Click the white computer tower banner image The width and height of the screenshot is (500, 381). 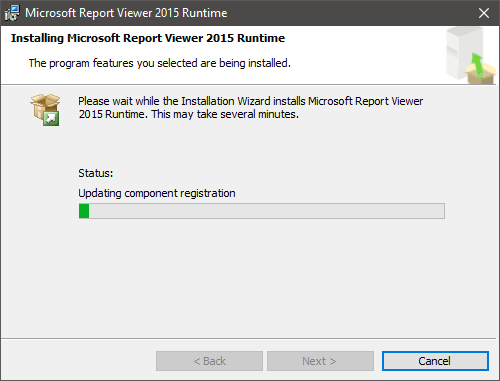tap(463, 53)
